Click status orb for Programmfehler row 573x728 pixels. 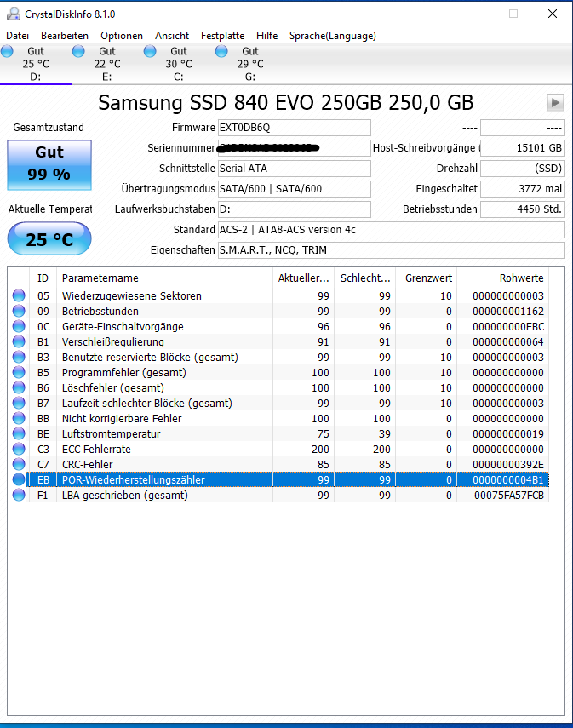[19, 372]
